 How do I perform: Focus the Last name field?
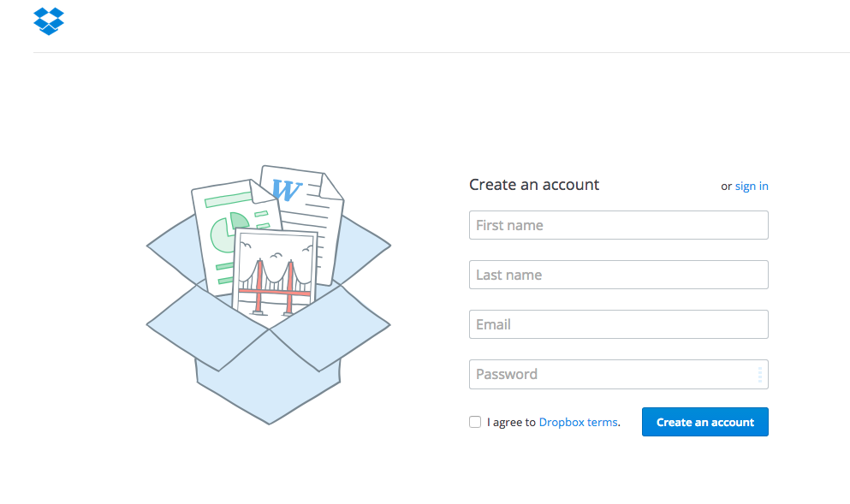click(x=619, y=275)
